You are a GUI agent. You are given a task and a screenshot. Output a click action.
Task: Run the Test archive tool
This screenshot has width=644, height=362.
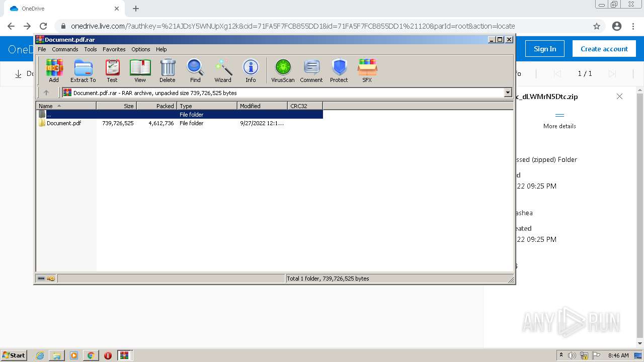point(112,70)
